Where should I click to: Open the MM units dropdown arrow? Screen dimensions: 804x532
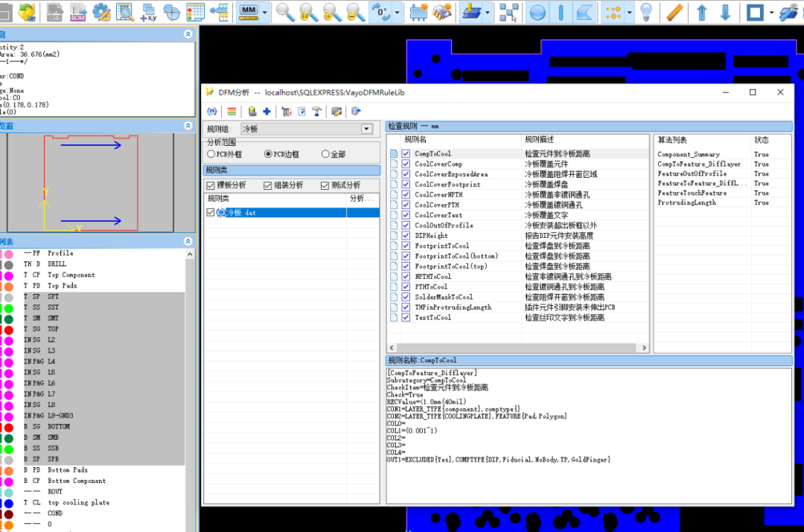click(264, 13)
